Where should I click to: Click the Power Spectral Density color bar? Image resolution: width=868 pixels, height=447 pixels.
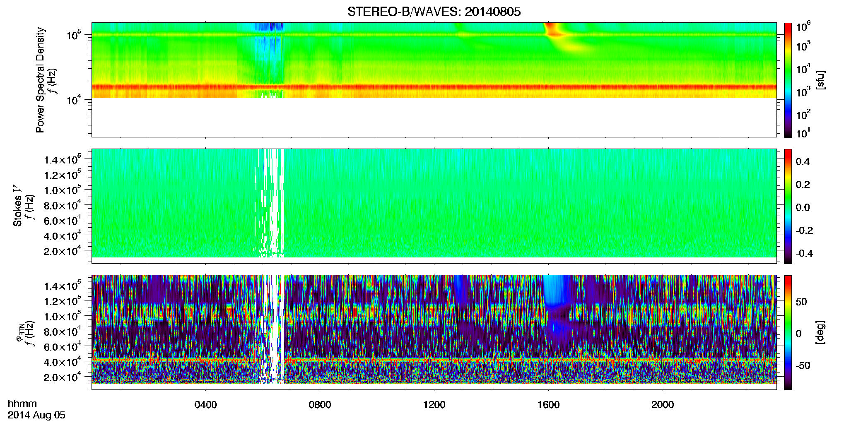pos(788,80)
